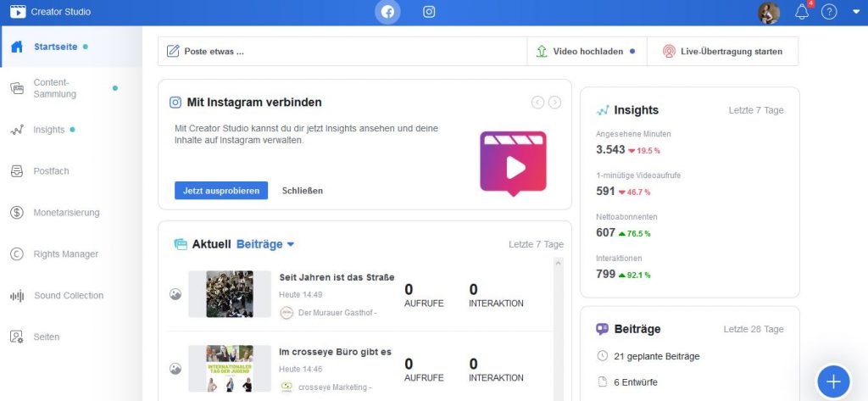Click the green upload arrow icon
This screenshot has height=401, width=868.
(542, 52)
